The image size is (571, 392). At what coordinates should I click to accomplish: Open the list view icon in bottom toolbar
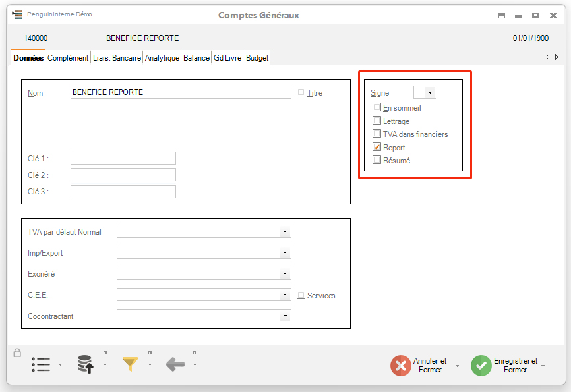(41, 364)
